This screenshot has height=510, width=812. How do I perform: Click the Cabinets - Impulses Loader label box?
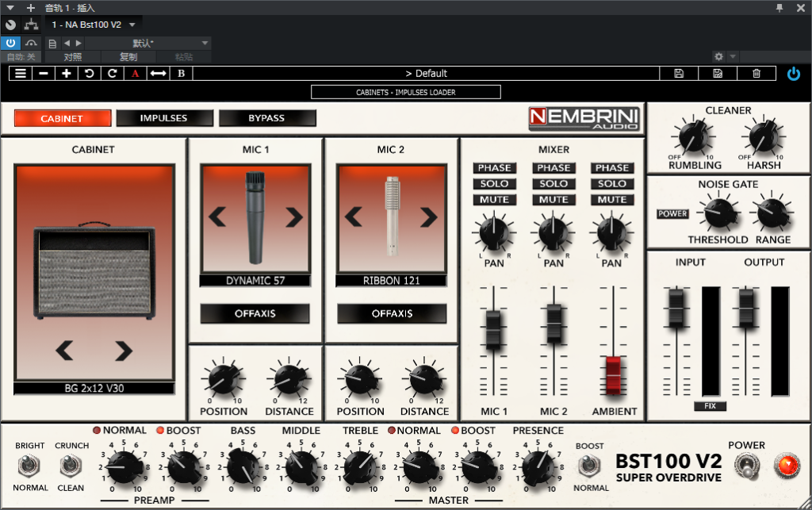405,92
